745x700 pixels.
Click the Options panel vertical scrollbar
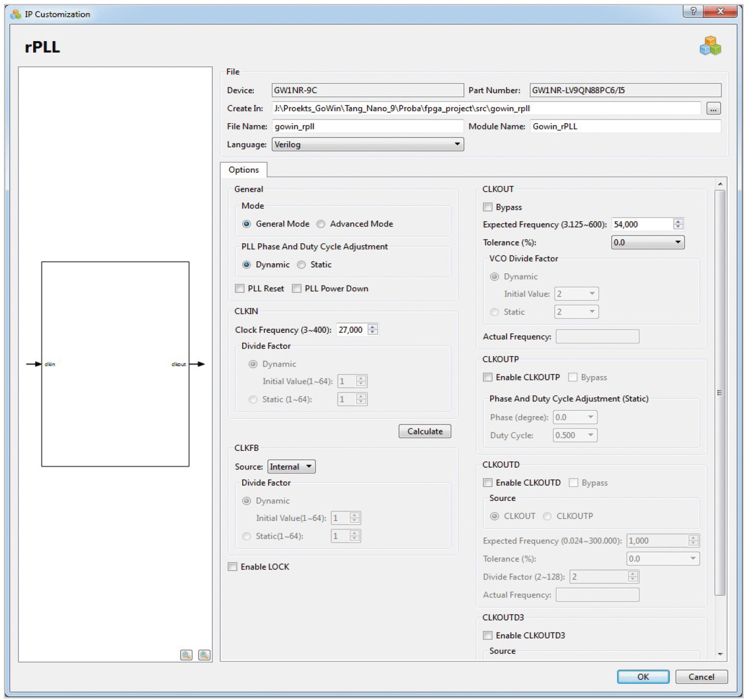tap(720, 392)
